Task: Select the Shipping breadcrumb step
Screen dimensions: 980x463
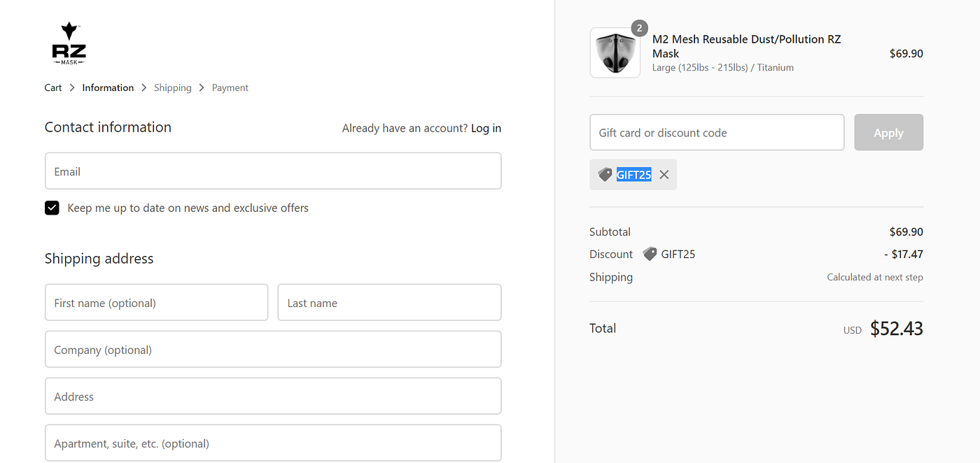Action: [x=172, y=87]
